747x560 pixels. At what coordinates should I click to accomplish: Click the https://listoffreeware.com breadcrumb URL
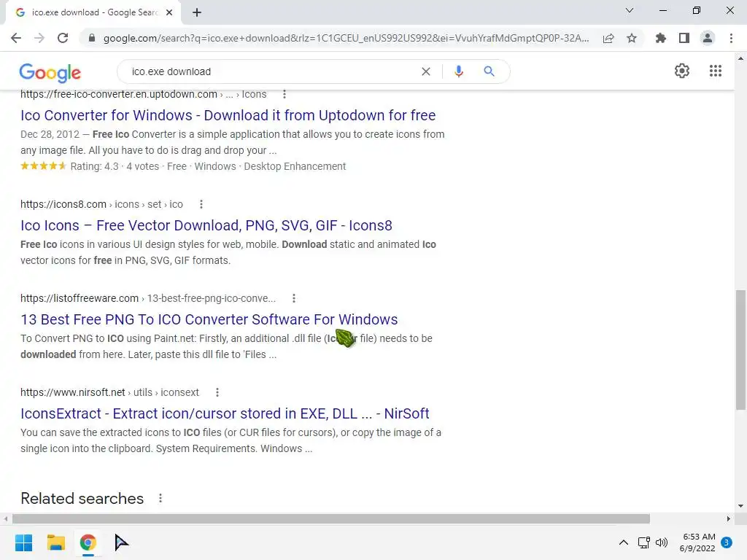[79, 298]
